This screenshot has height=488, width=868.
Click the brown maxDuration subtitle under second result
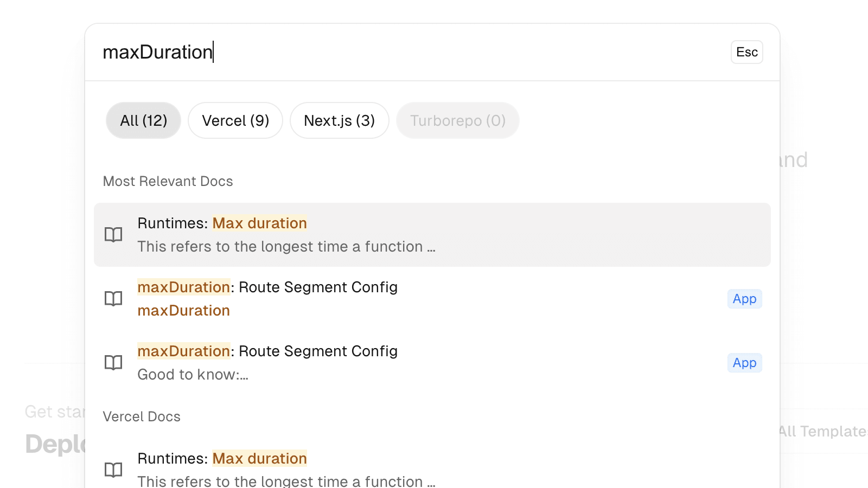click(x=183, y=311)
